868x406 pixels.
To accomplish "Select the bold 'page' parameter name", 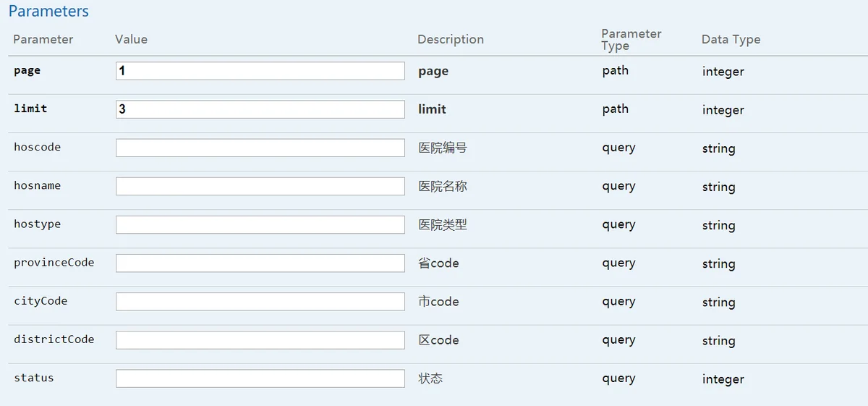I will [x=27, y=71].
